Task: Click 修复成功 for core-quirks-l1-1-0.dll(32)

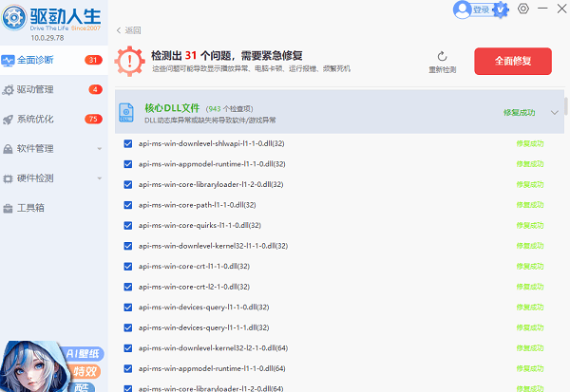Action: coord(530,226)
